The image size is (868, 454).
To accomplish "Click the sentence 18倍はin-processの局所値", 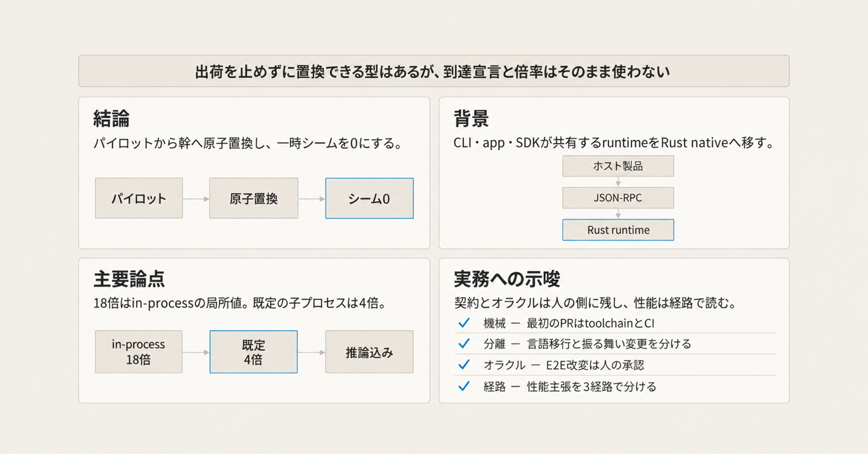I will point(239,304).
